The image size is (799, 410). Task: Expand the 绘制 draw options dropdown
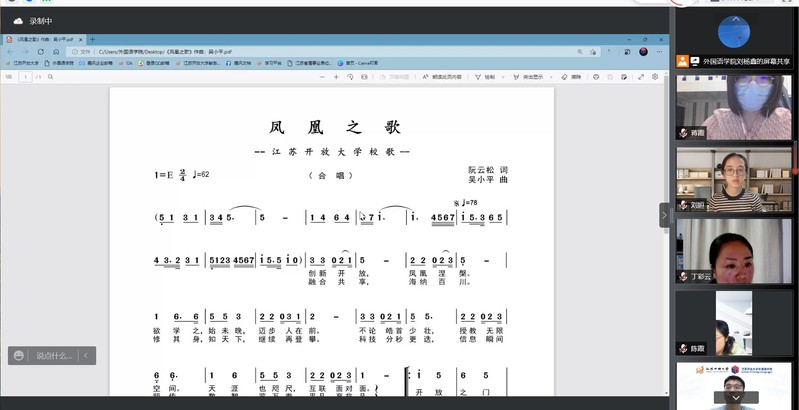pyautogui.click(x=503, y=77)
